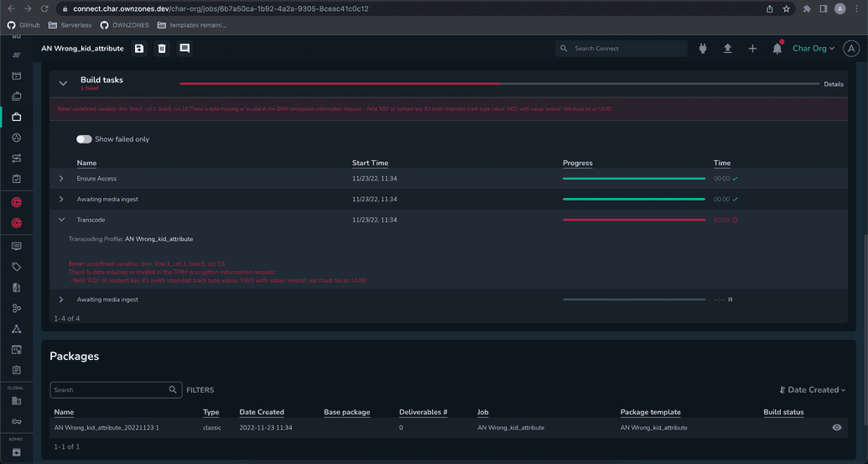
Task: Expand the Ensure Access task row
Action: [x=61, y=178]
